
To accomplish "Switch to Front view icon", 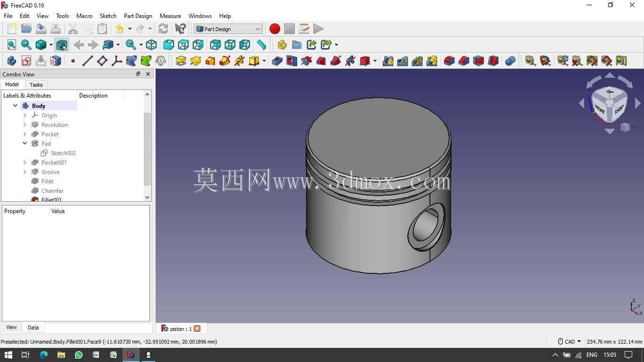I will [168, 45].
